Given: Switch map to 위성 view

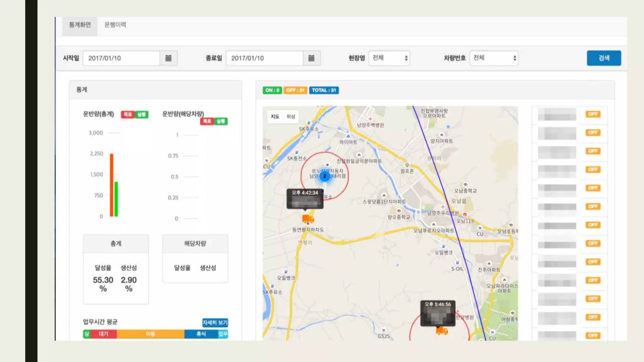Looking at the screenshot, I should tap(291, 117).
